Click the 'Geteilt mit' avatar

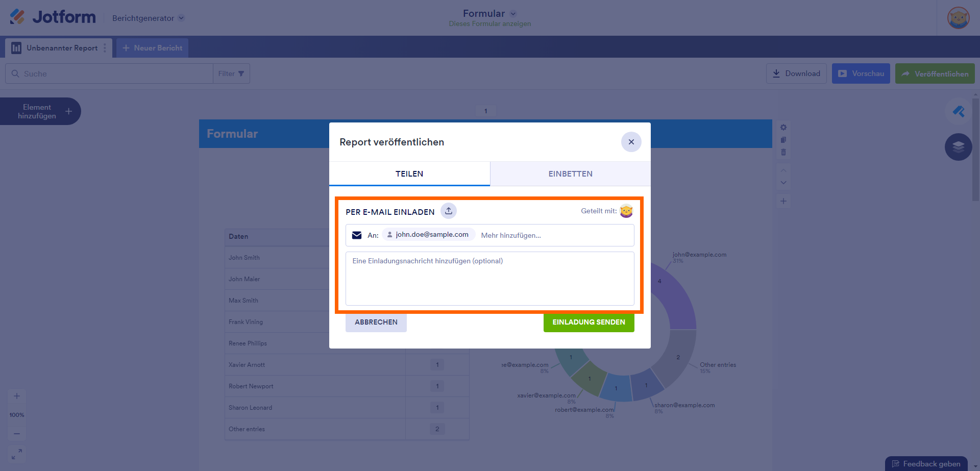[626, 211]
